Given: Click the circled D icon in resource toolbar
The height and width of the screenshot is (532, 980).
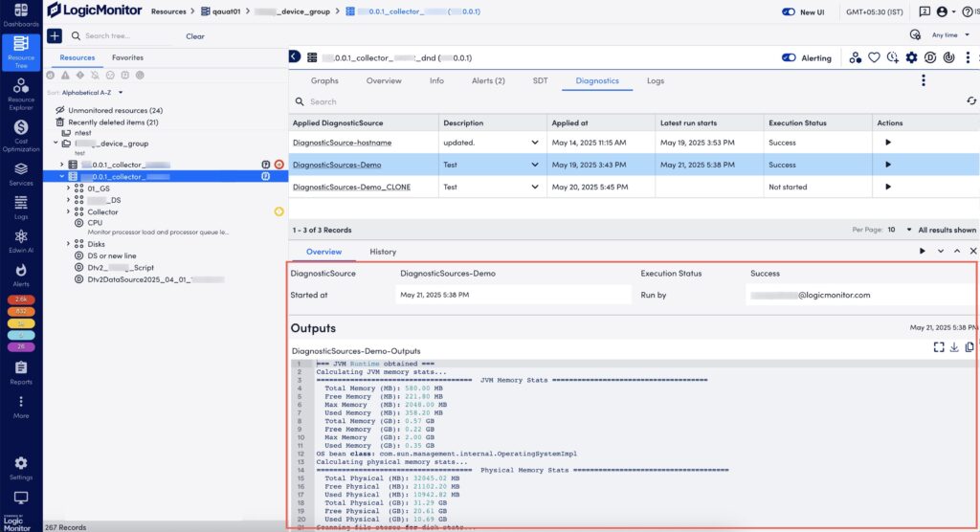Looking at the screenshot, I should pyautogui.click(x=930, y=57).
